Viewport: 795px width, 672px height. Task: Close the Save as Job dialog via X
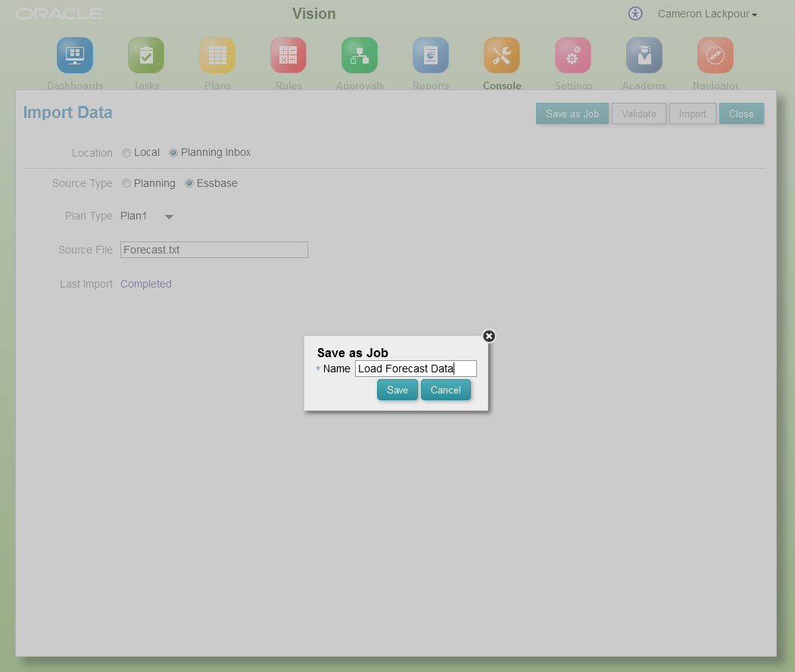(x=489, y=336)
